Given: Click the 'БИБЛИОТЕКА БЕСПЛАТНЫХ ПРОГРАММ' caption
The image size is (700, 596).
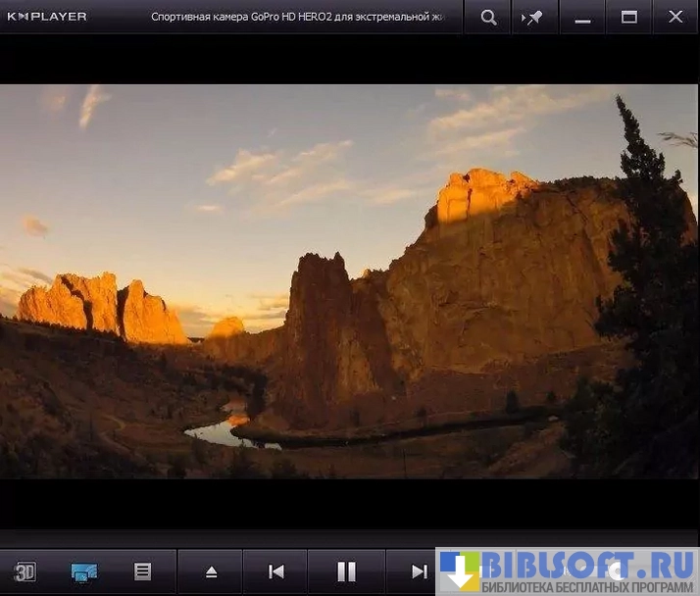Looking at the screenshot, I should (x=587, y=586).
